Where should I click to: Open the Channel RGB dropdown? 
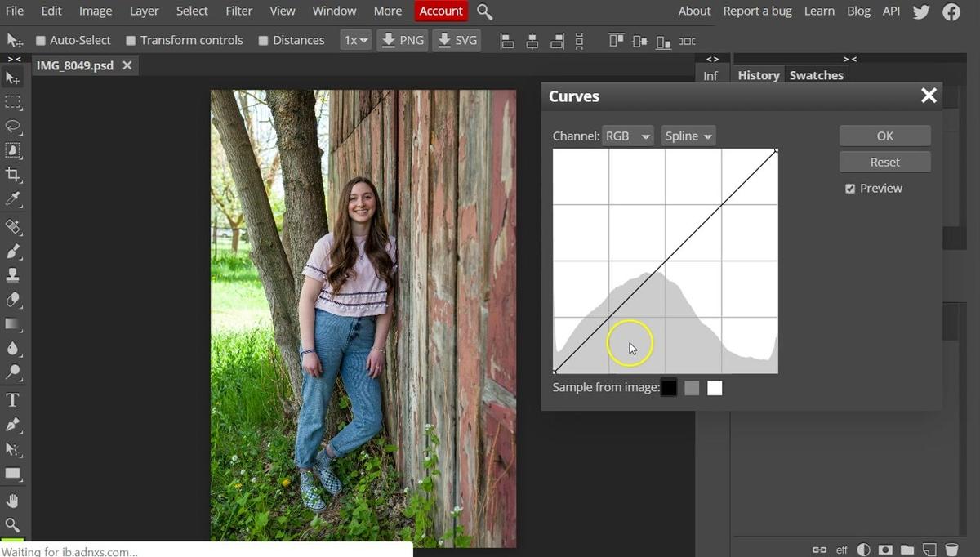627,136
